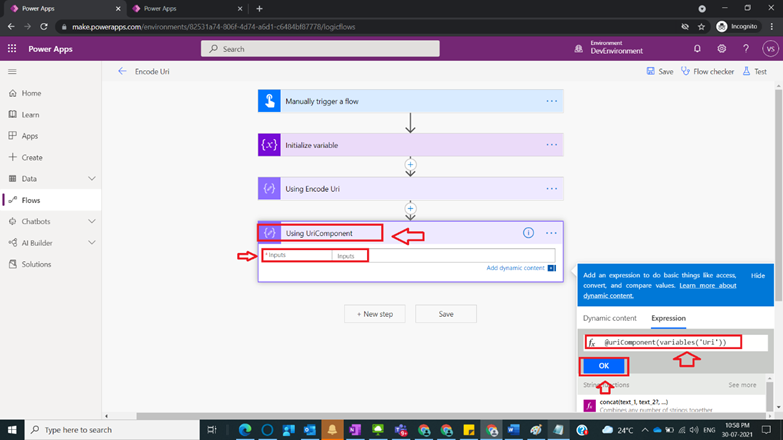Image resolution: width=783 pixels, height=440 pixels.
Task: Expand the Chatbots menu chevron
Action: pos(92,221)
